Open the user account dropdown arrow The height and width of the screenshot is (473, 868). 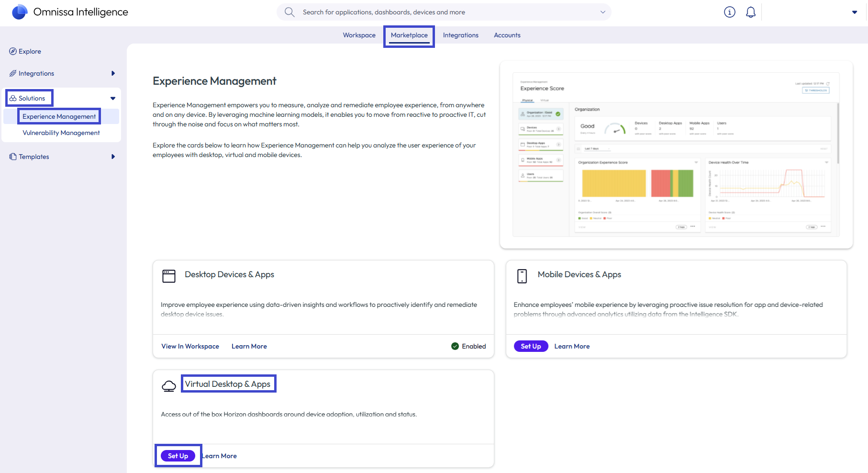click(855, 12)
